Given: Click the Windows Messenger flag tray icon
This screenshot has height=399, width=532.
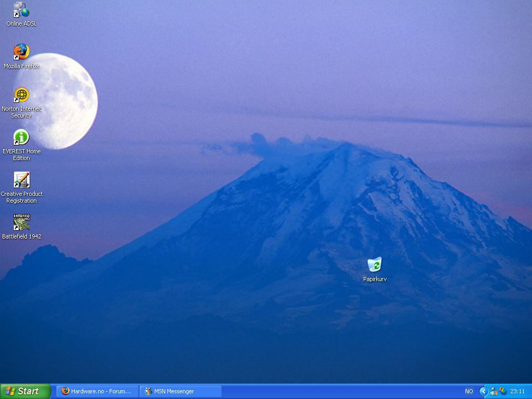Looking at the screenshot, I should tap(503, 391).
